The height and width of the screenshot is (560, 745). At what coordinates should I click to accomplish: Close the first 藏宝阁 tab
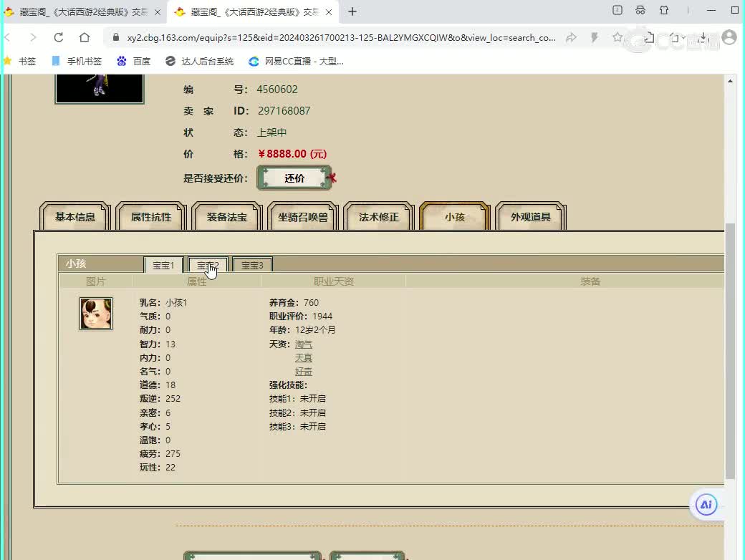coord(158,12)
